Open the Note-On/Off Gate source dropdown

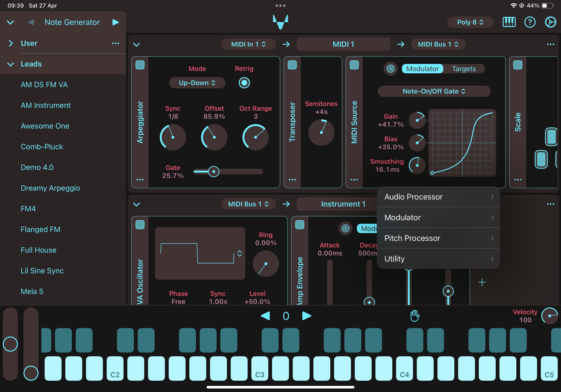pyautogui.click(x=434, y=91)
